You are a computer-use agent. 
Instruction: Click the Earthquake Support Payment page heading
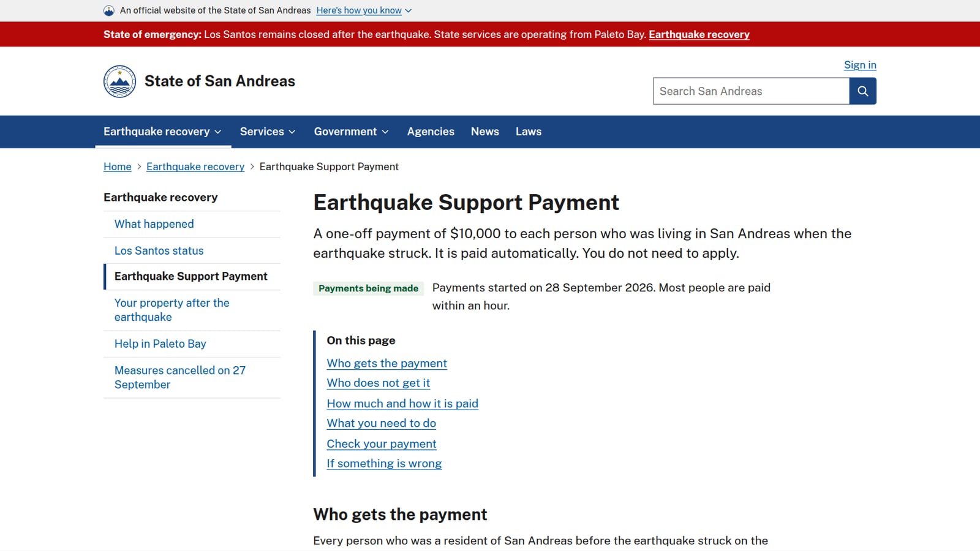pyautogui.click(x=466, y=202)
